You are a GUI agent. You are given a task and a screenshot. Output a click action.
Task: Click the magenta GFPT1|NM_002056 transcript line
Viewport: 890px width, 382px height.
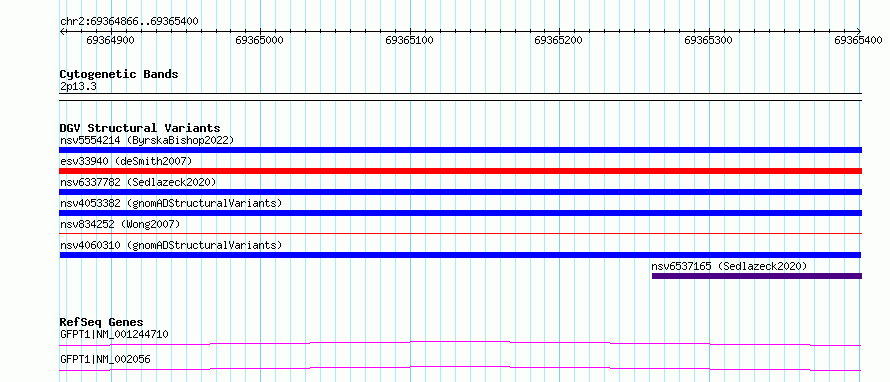pyautogui.click(x=460, y=368)
